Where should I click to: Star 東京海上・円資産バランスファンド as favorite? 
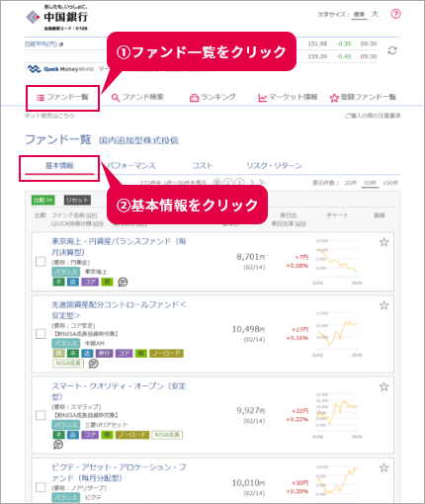tap(383, 242)
